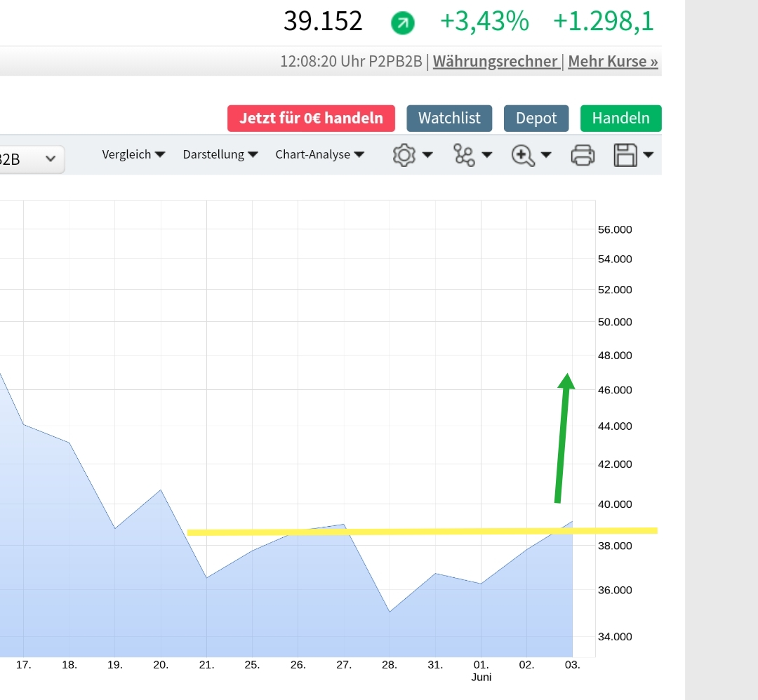Expand the zoom options dropdown arrow
This screenshot has height=700, width=758.
click(x=546, y=156)
